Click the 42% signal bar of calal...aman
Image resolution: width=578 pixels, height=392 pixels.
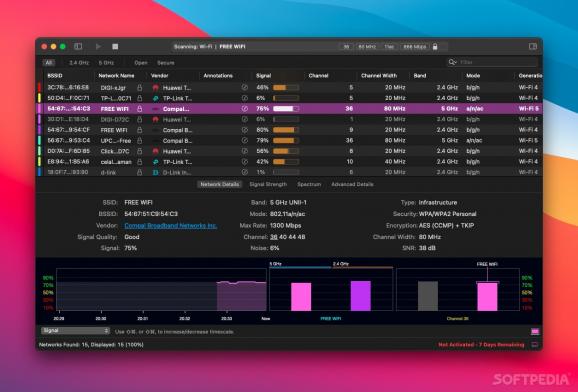[286, 162]
